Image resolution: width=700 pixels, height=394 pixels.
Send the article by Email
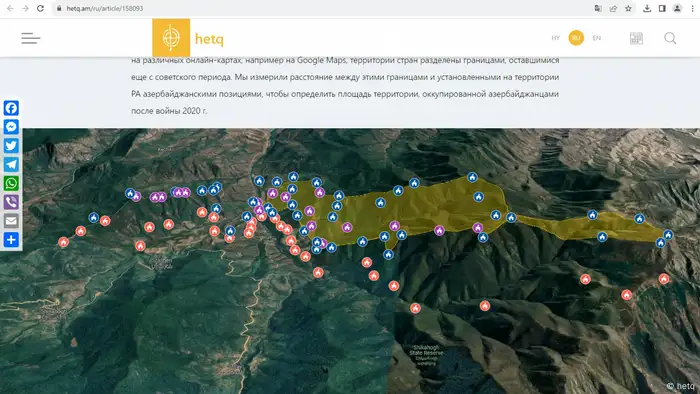[11, 220]
